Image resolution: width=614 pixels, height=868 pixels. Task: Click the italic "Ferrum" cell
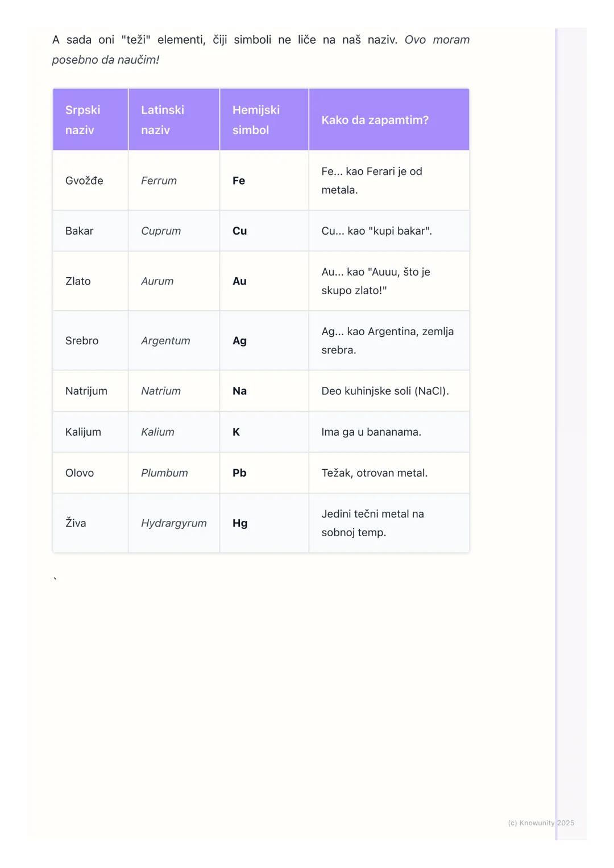159,181
